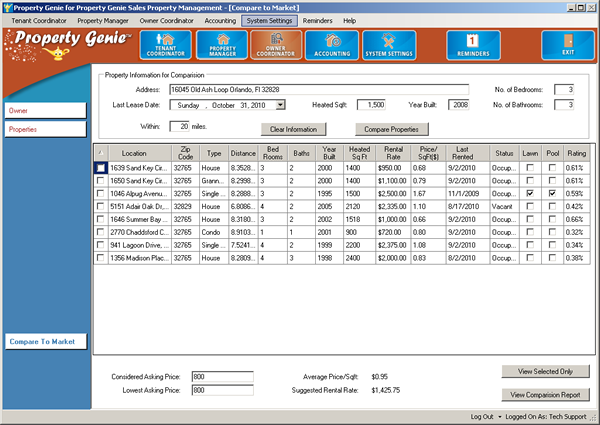Click the Condo type cell
600x425 pixels.
point(214,232)
